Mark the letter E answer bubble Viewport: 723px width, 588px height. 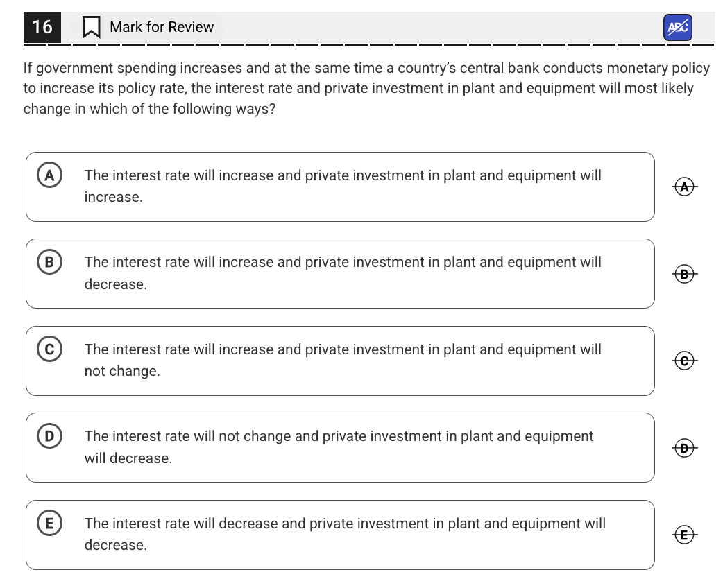[49, 524]
